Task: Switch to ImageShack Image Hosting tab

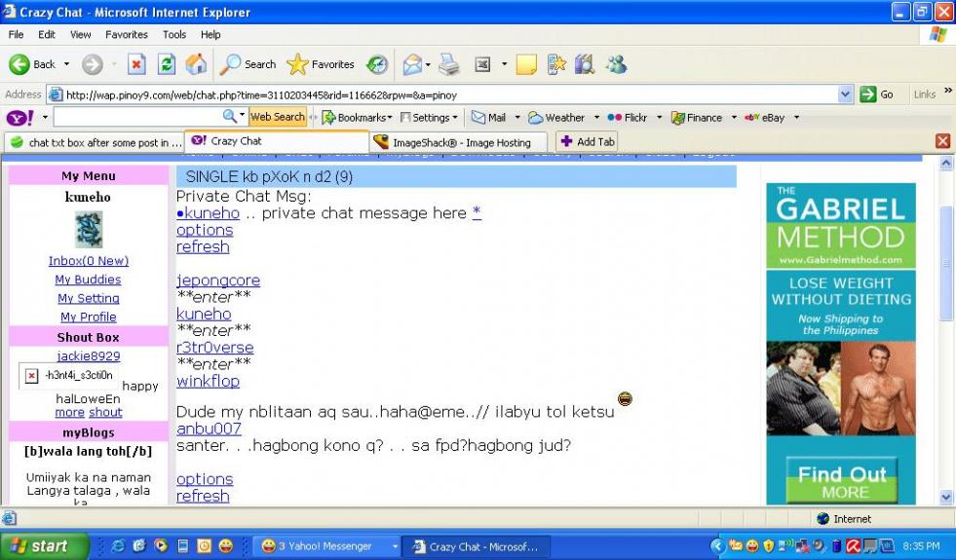Action: (452, 142)
